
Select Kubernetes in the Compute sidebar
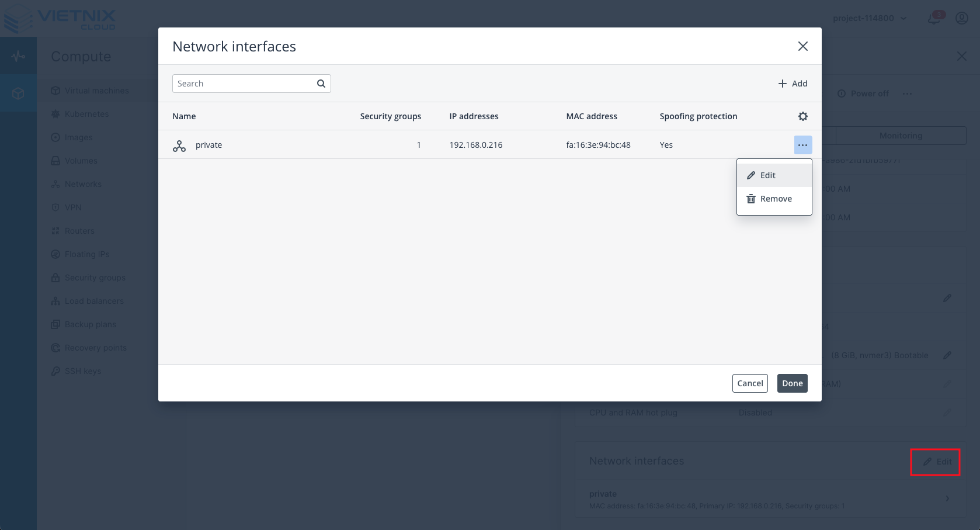point(86,114)
